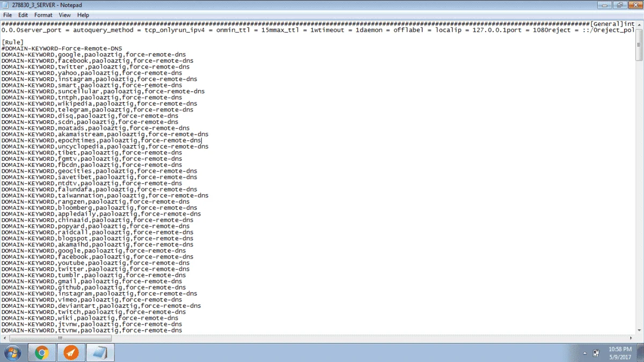Open the clock showing 10:58 PM

point(619,352)
